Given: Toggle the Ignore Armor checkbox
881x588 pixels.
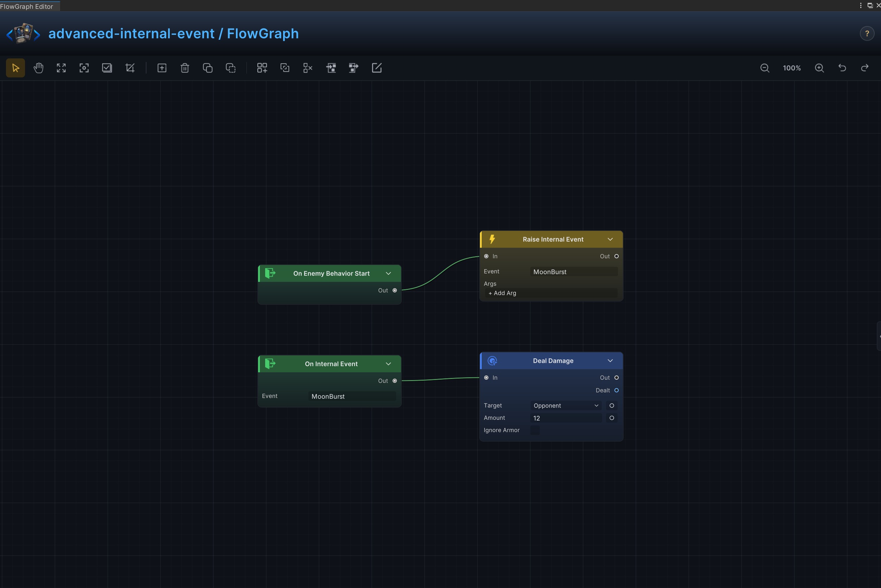Looking at the screenshot, I should (535, 430).
